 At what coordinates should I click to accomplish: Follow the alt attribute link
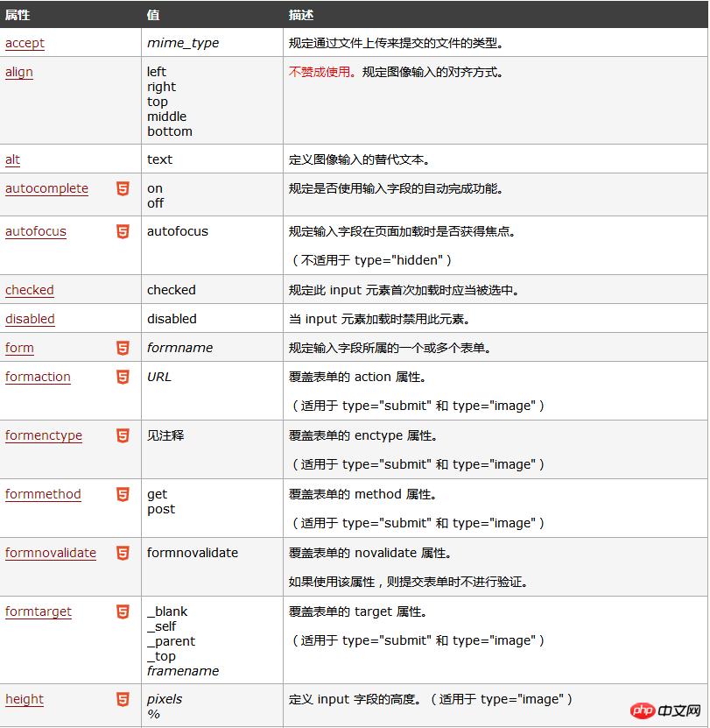(x=13, y=159)
